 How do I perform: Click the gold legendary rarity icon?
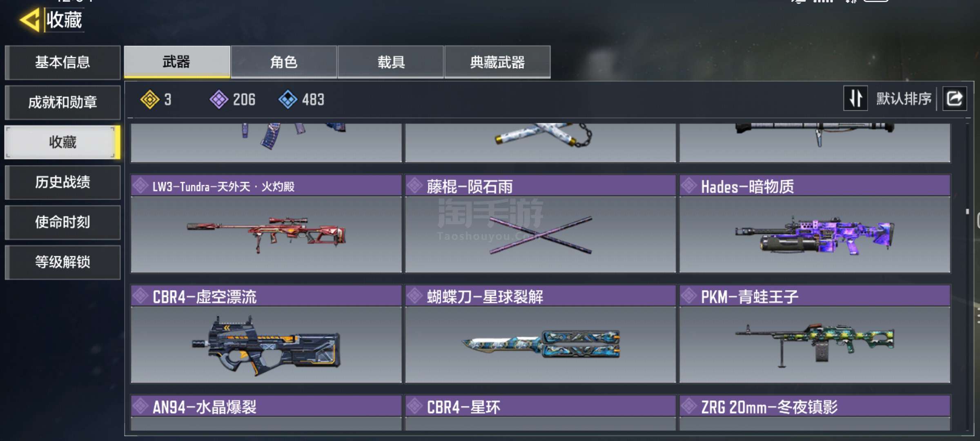click(150, 99)
